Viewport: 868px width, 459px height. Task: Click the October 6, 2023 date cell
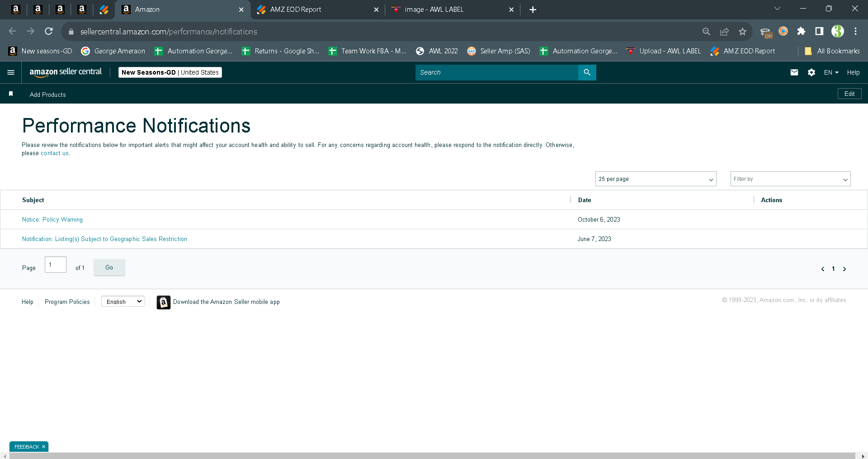[x=599, y=220]
